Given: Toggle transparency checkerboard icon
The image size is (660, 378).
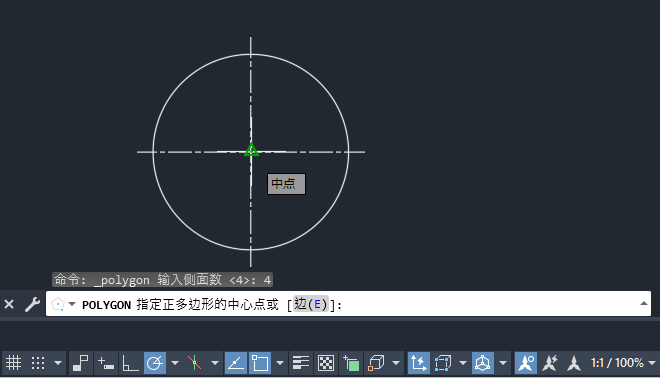Looking at the screenshot, I should [325, 362].
